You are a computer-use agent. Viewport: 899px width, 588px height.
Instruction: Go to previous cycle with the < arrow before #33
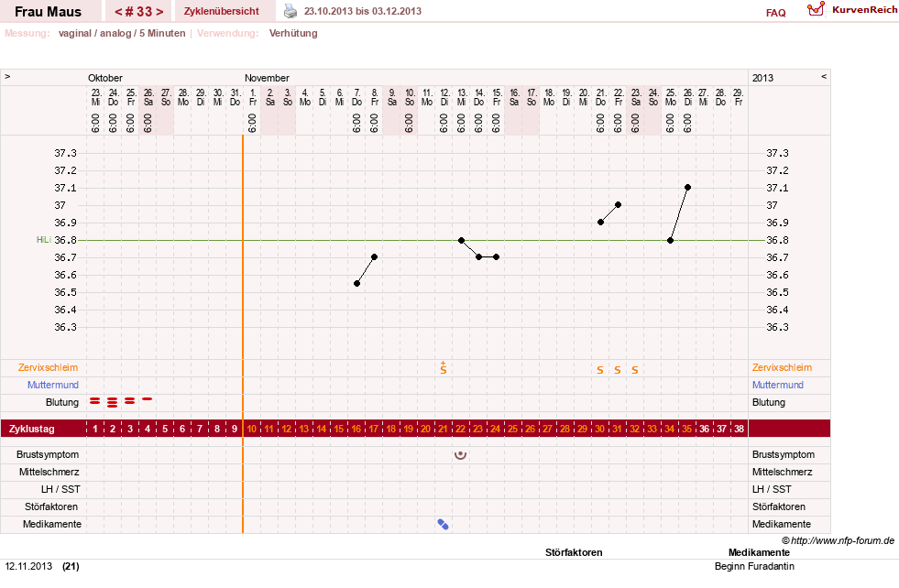(118, 12)
